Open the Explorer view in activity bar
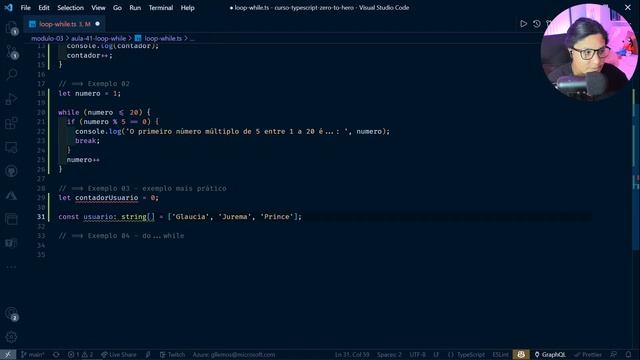The height and width of the screenshot is (360, 640). (x=11, y=28)
